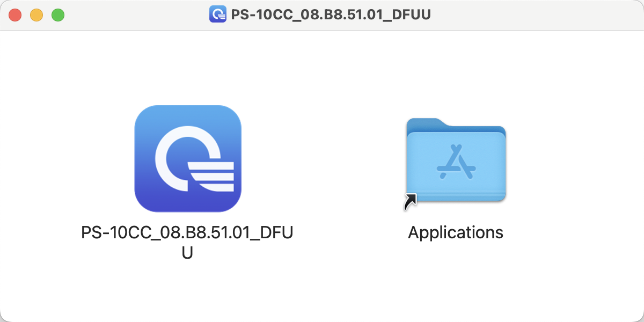Click the small proxy icon in title bar
The image size is (644, 322).
pos(217,14)
